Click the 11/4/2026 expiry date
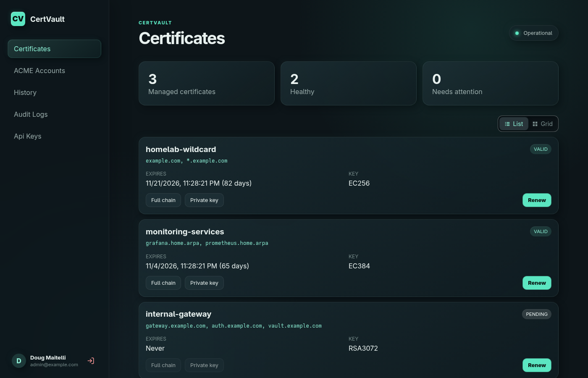This screenshot has width=588, height=378. coord(197,266)
